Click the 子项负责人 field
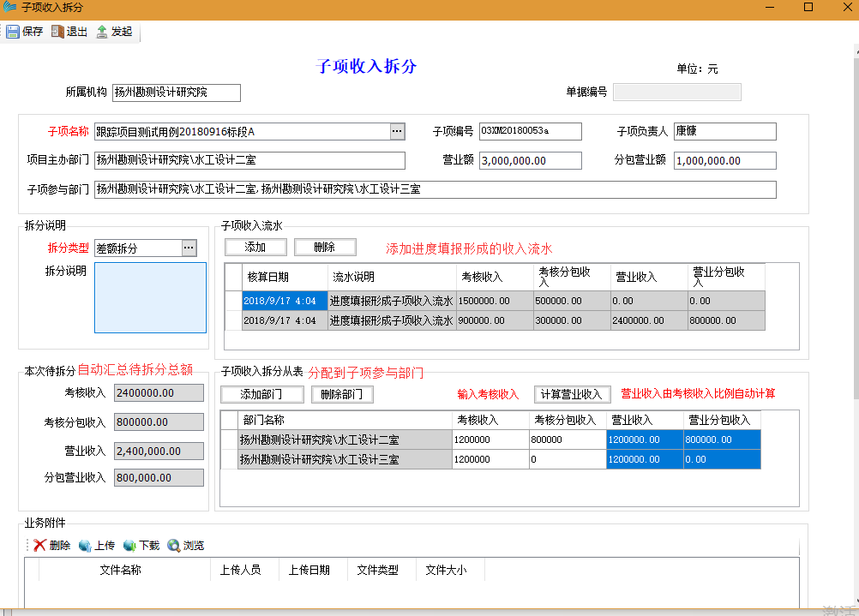This screenshot has height=616, width=859. (x=724, y=131)
